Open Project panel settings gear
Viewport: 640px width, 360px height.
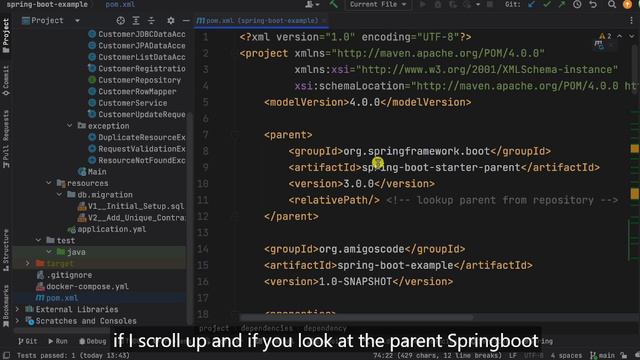click(x=171, y=21)
